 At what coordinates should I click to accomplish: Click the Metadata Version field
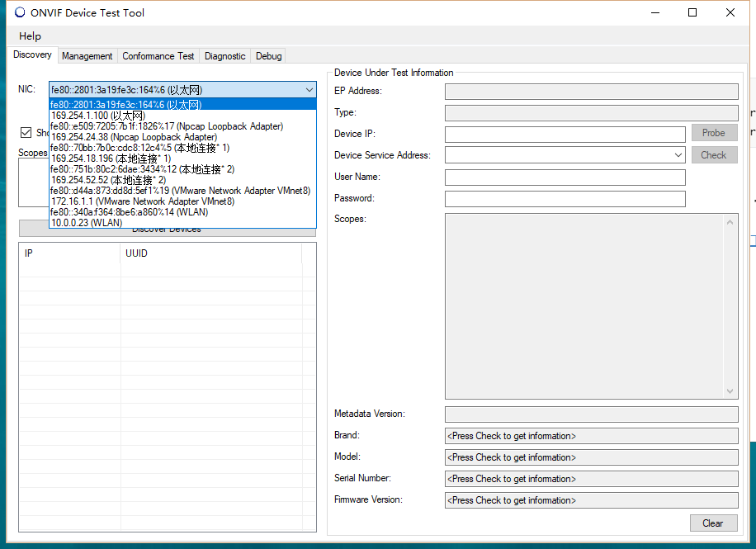[591, 414]
